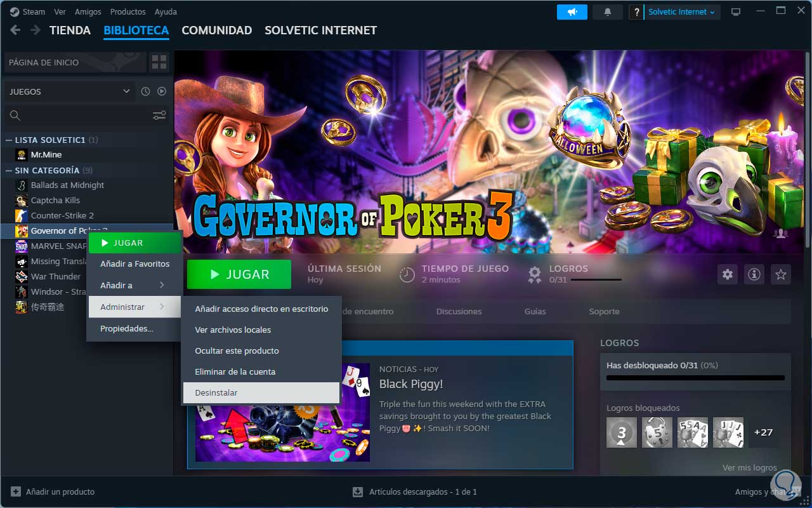
Task: Select MARVEL SNAP in game list
Action: click(x=60, y=246)
